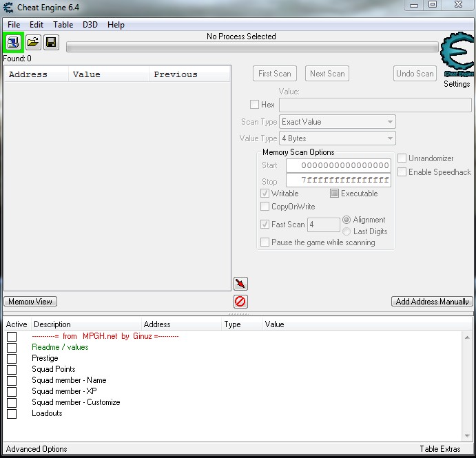Select the Squad member - Customize entry

76,402
